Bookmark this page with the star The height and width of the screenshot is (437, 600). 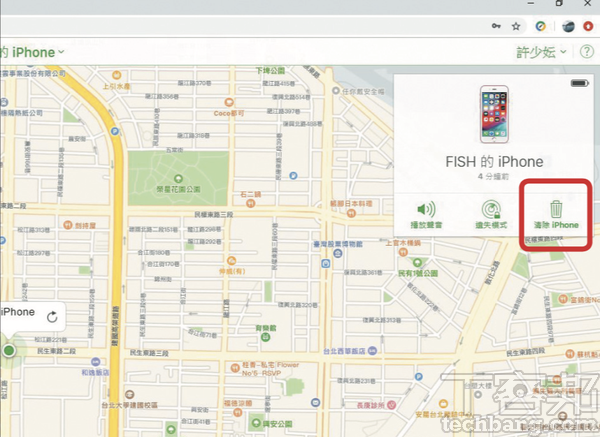point(516,26)
